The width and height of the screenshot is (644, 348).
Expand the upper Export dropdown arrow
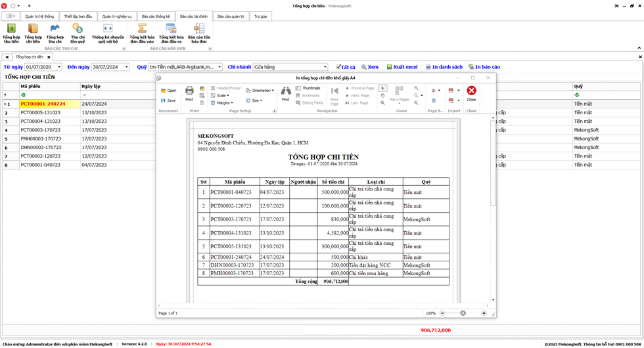(x=459, y=91)
